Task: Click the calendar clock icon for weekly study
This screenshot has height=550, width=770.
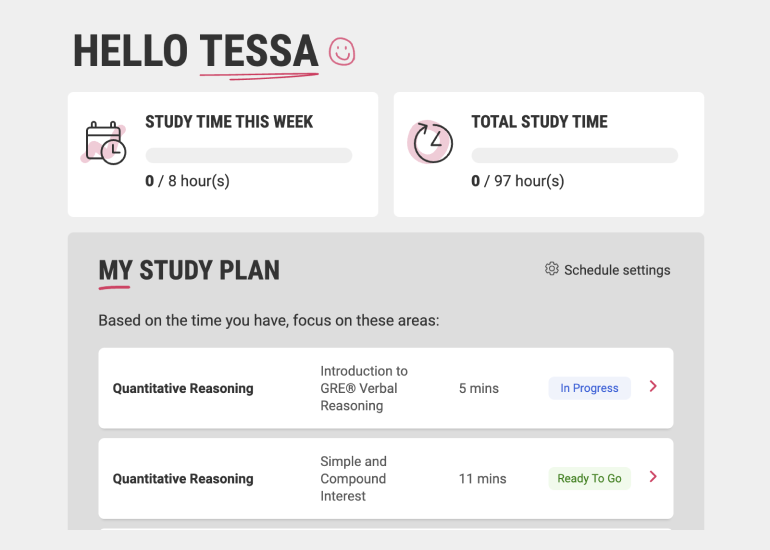Action: point(104,143)
